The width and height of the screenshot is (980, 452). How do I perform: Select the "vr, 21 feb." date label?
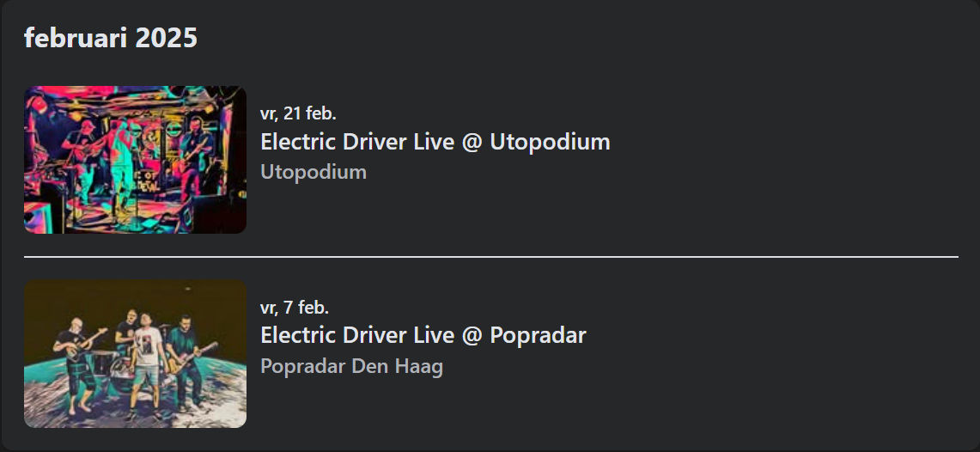(x=298, y=113)
